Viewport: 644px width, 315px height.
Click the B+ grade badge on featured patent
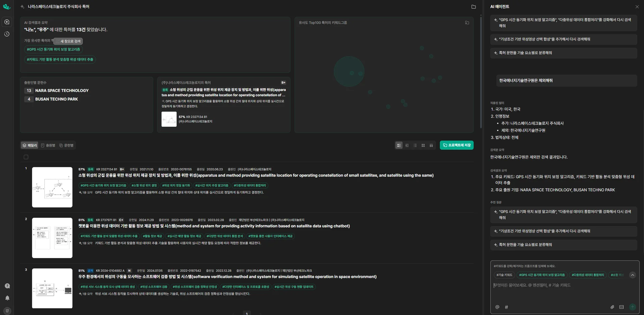click(283, 83)
